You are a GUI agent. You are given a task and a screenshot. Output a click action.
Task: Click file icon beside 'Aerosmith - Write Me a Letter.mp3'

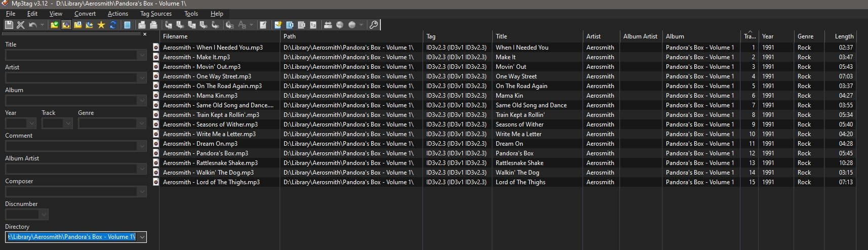click(x=156, y=134)
